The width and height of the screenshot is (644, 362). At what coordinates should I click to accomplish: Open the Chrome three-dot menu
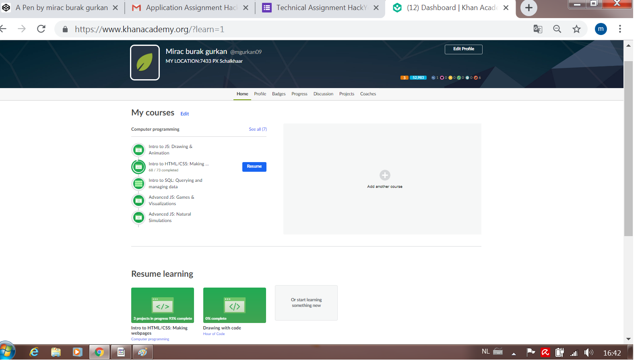point(620,29)
